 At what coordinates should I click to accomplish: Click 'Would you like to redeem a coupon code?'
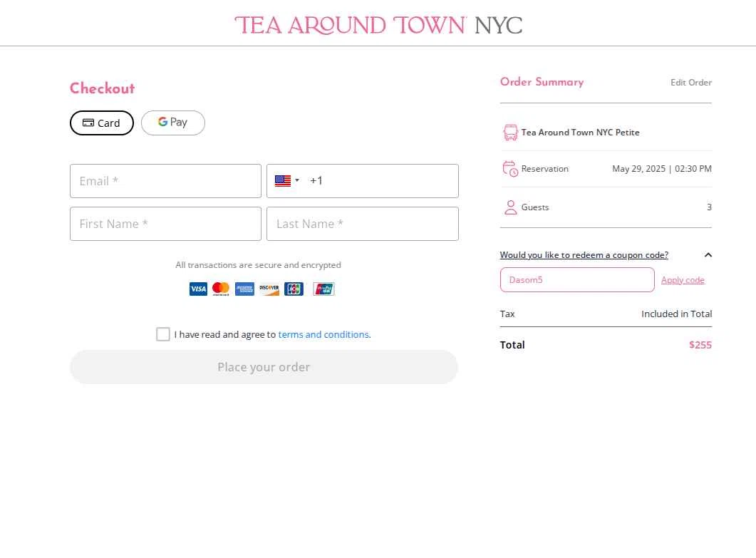pyautogui.click(x=584, y=254)
